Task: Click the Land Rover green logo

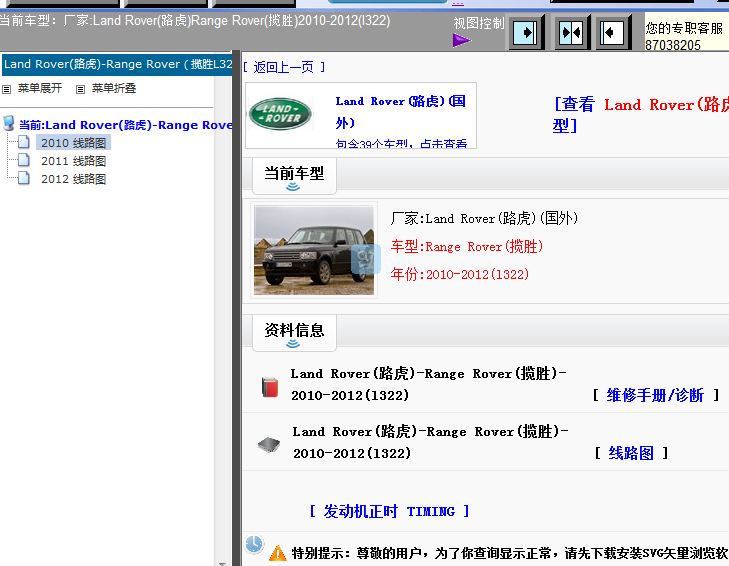Action: 280,114
